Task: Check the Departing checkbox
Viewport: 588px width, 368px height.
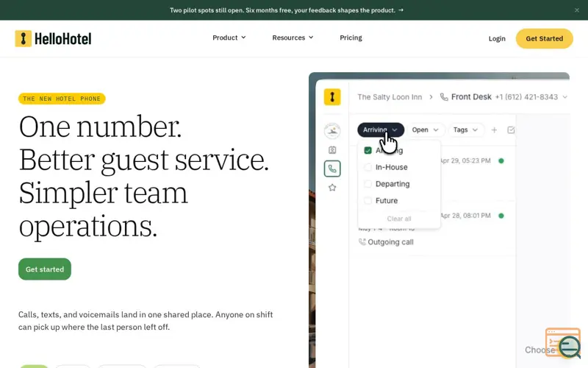Action: (368, 183)
